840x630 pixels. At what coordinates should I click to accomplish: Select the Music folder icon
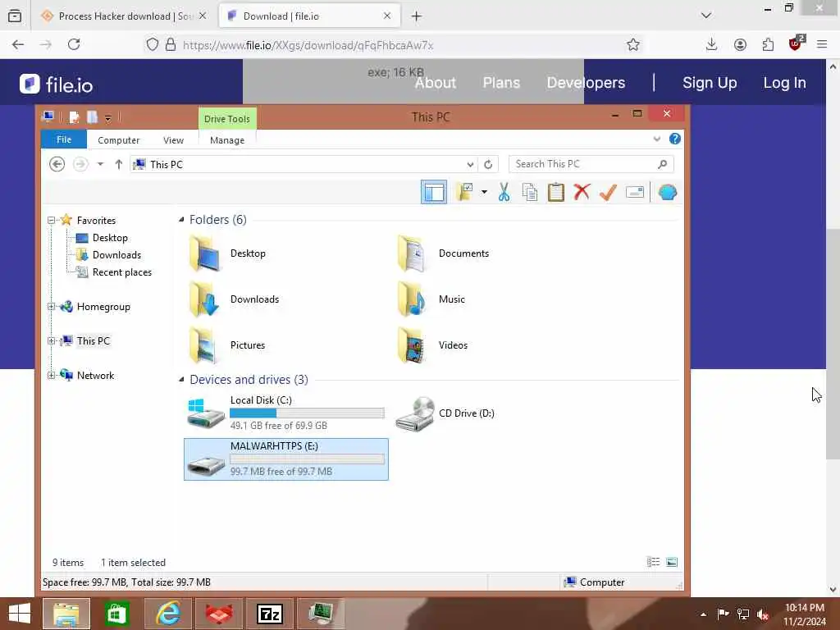click(412, 299)
